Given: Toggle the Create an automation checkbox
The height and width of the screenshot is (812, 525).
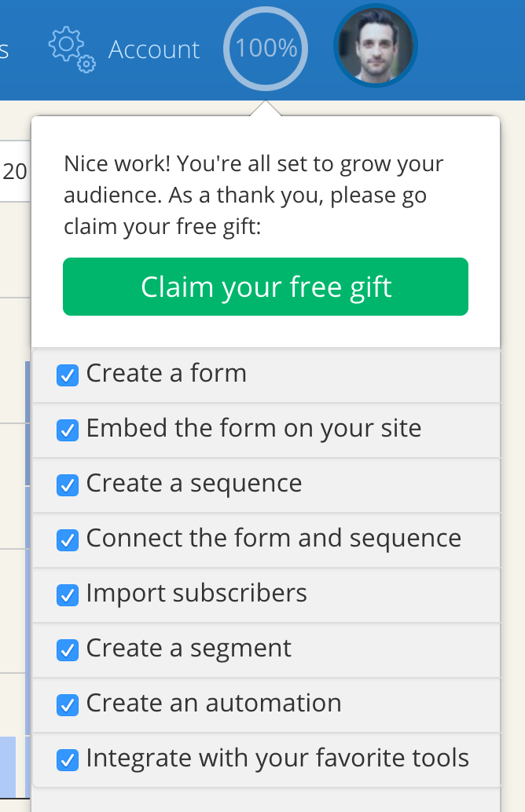Looking at the screenshot, I should click(68, 704).
